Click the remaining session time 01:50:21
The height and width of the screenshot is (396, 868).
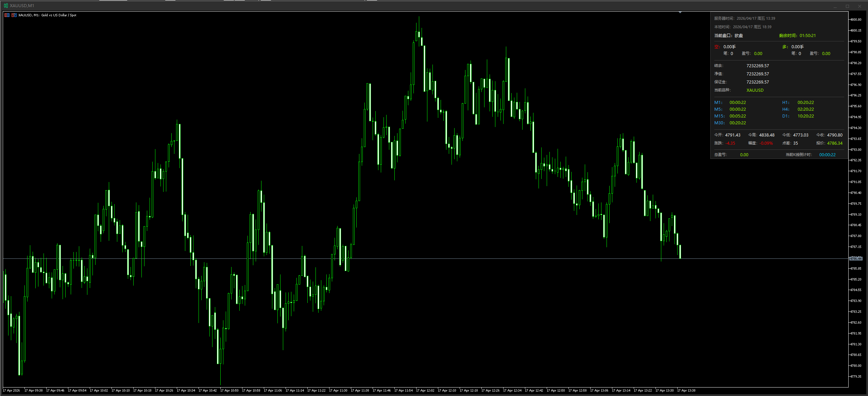(807, 36)
